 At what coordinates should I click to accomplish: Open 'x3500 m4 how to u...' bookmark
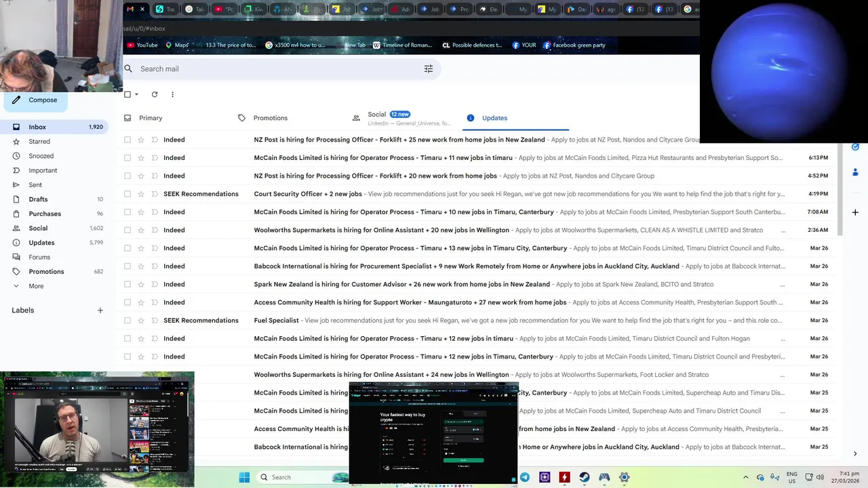pyautogui.click(x=295, y=45)
